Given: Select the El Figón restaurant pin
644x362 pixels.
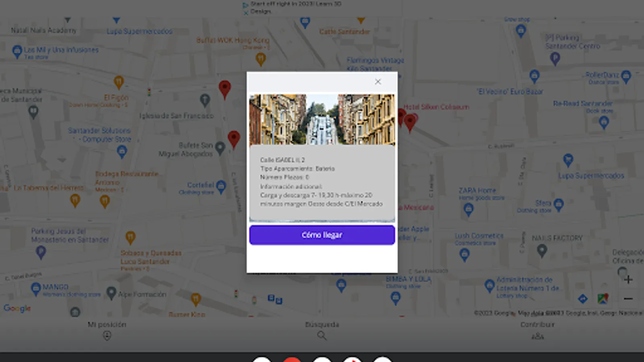Looking at the screenshot, I should pos(119,82).
